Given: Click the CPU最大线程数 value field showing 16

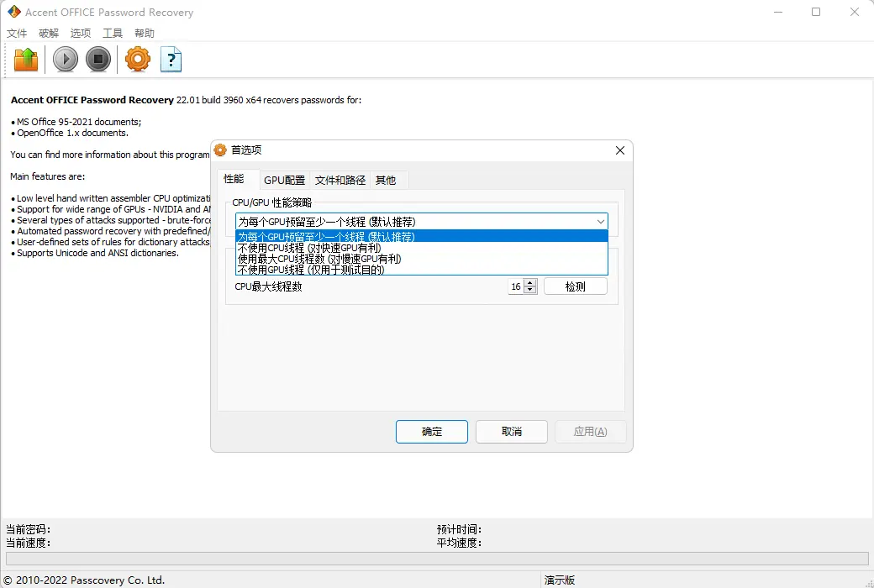Looking at the screenshot, I should click(516, 286).
